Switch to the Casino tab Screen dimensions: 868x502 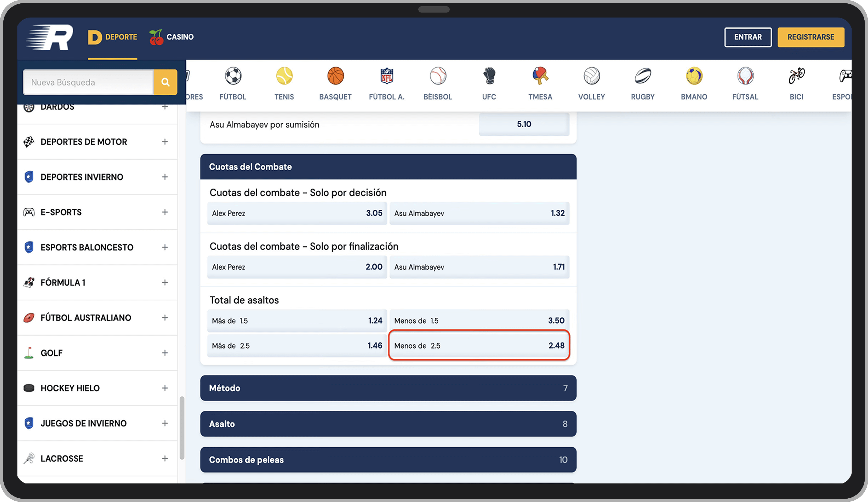click(172, 37)
